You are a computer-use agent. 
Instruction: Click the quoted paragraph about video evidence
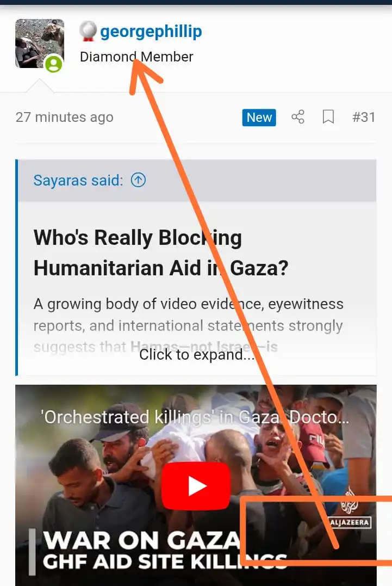(x=189, y=325)
